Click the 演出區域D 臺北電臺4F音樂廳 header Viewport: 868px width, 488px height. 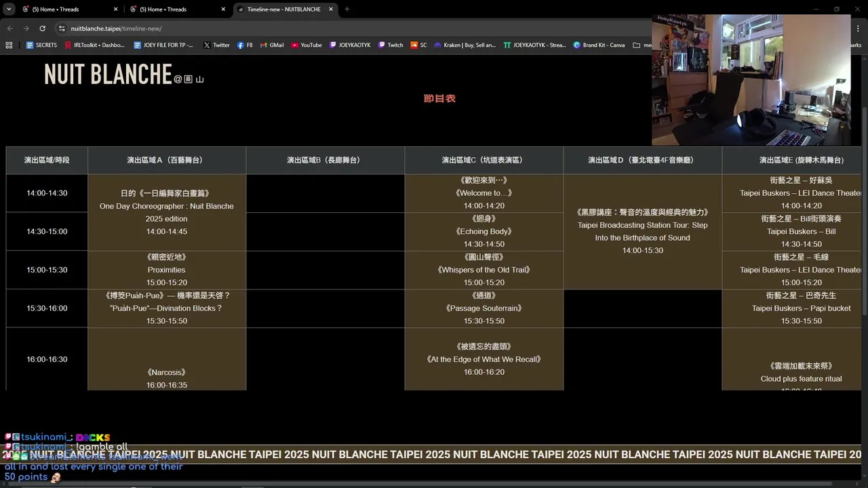(x=643, y=160)
